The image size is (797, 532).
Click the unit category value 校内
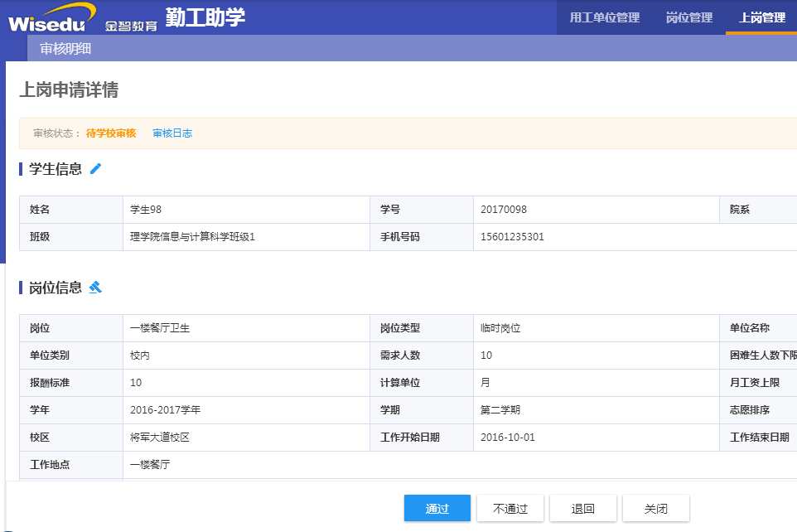point(140,355)
